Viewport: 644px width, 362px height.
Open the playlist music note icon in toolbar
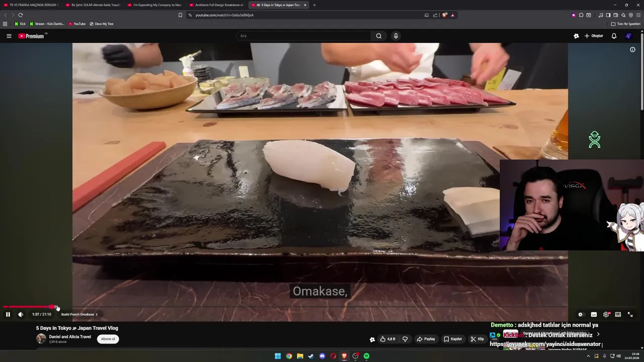tap(600, 15)
